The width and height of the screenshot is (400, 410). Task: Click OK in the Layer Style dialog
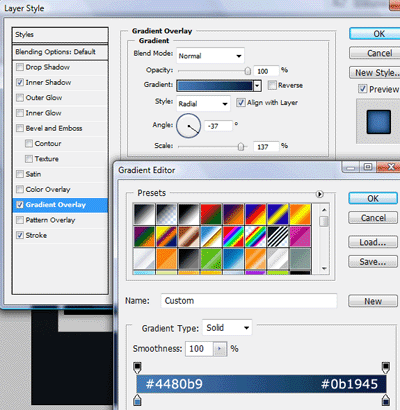[x=375, y=34]
